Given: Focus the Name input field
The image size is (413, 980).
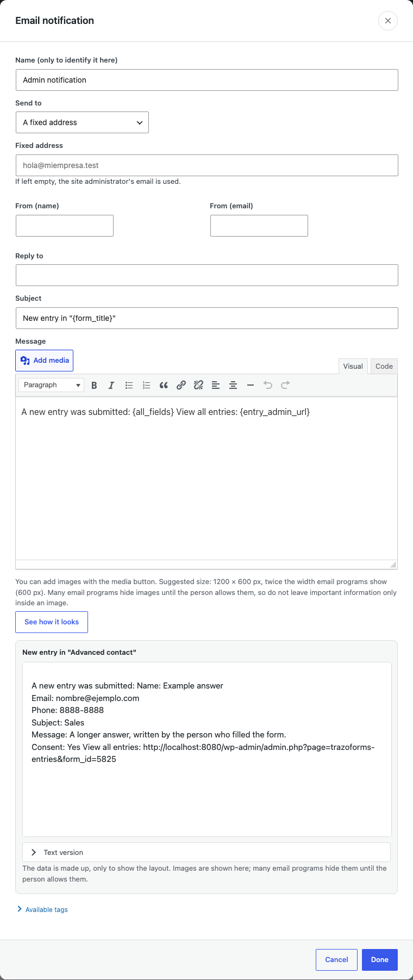Looking at the screenshot, I should coord(207,80).
